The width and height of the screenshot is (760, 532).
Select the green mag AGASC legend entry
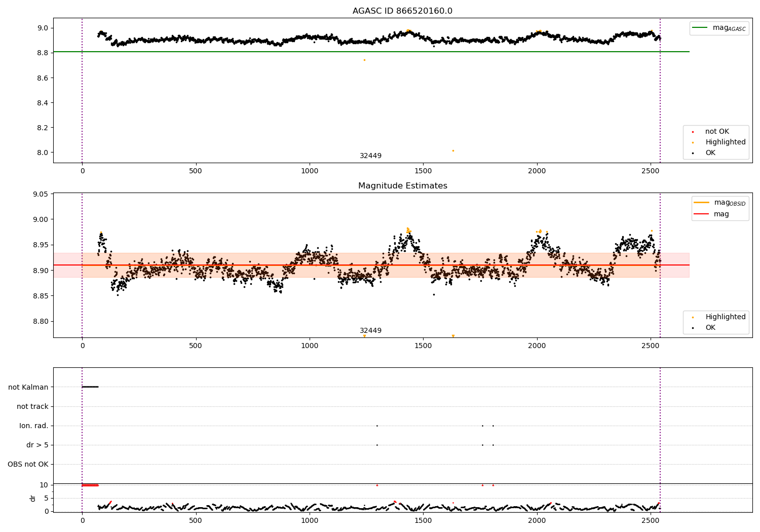[x=719, y=28]
